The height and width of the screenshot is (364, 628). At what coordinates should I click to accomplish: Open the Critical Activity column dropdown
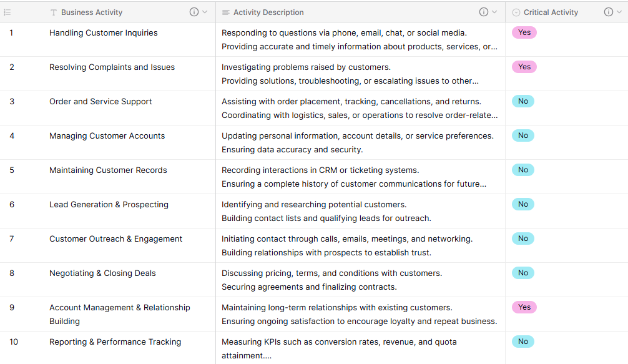tap(617, 12)
